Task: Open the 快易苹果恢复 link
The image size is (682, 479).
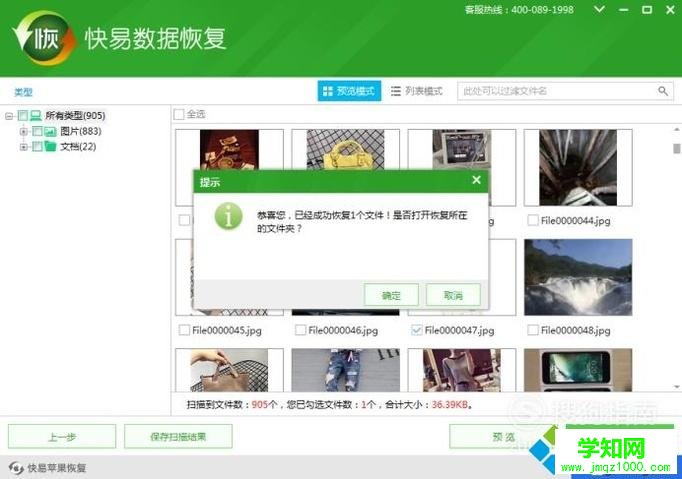Action: pyautogui.click(x=57, y=468)
